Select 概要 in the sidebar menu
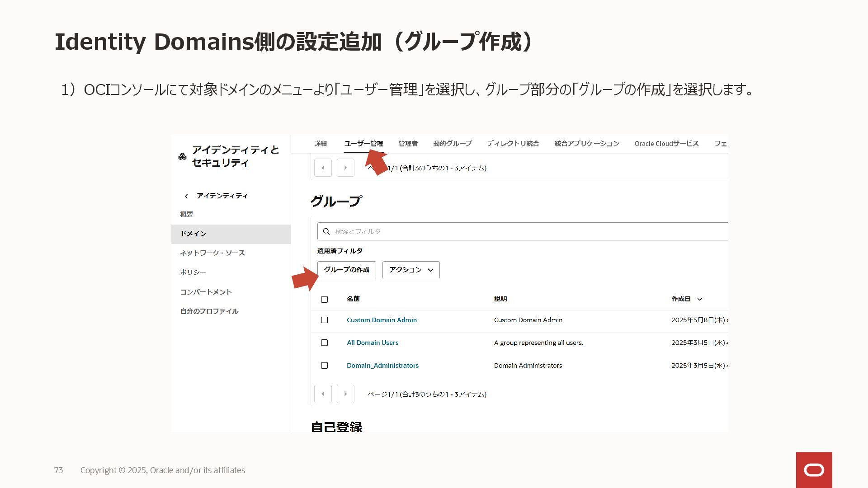Image resolution: width=868 pixels, height=488 pixels. point(187,214)
